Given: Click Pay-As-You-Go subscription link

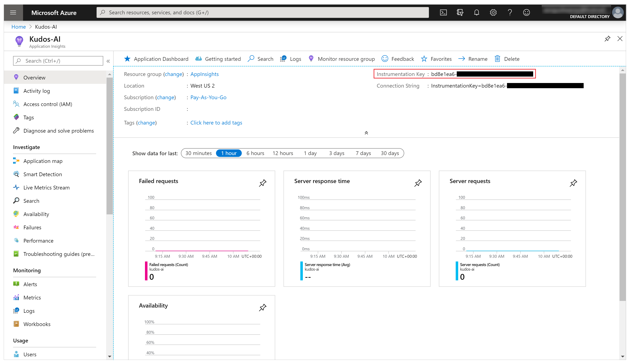Looking at the screenshot, I should [x=208, y=98].
